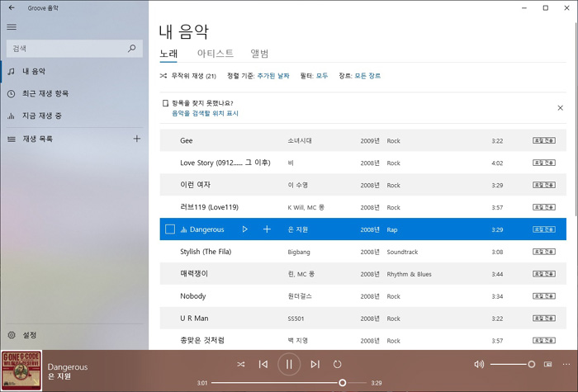
Task: Click artist SS501 in the U R Man row
Action: pos(296,319)
